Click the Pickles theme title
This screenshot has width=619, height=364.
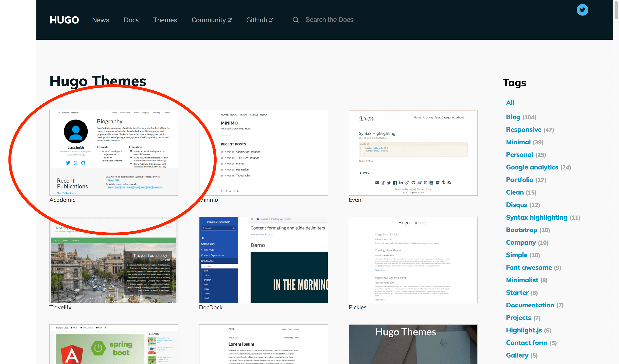click(357, 307)
